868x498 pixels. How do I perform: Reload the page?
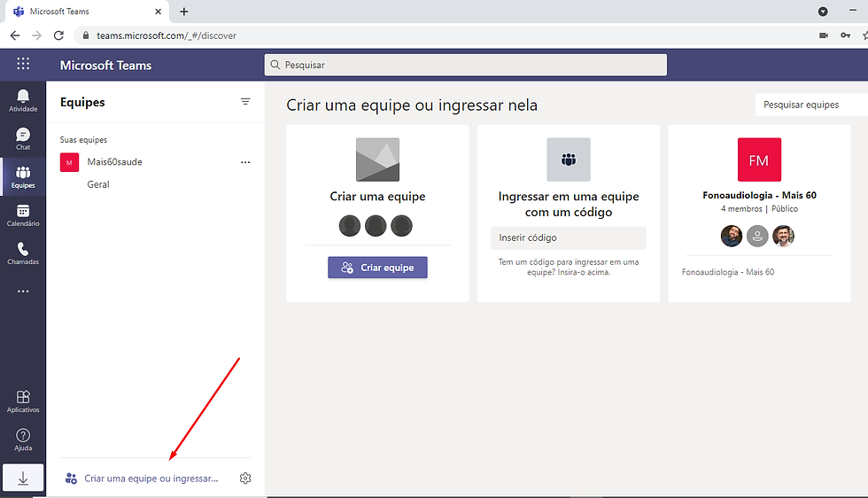pos(58,35)
